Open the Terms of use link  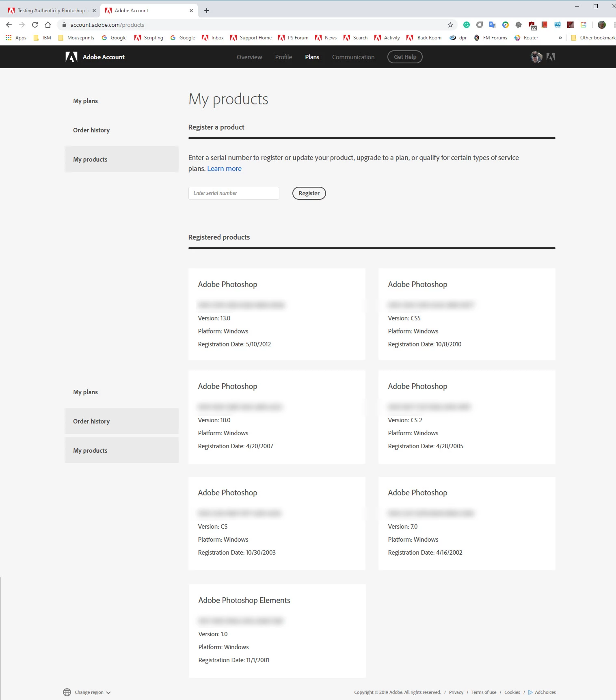484,692
